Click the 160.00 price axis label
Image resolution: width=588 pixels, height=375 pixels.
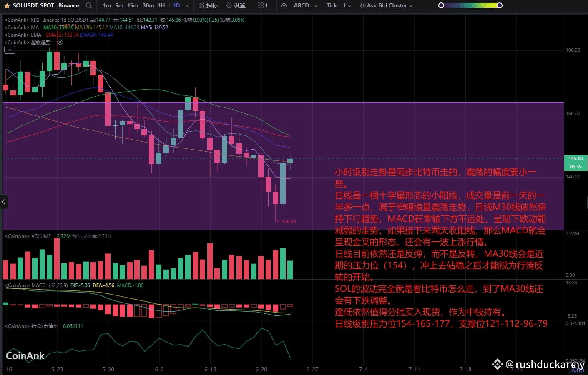pyautogui.click(x=573, y=113)
